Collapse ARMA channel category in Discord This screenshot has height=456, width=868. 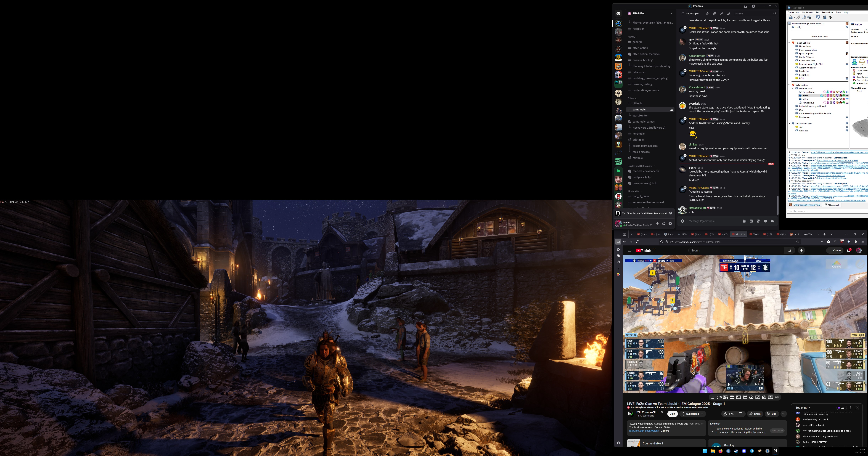pyautogui.click(x=632, y=37)
